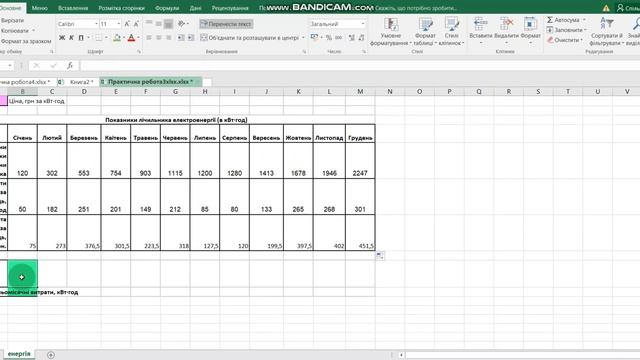This screenshot has height=360, width=640.
Task: Click the auto fill options icon below table
Action: coord(380,256)
